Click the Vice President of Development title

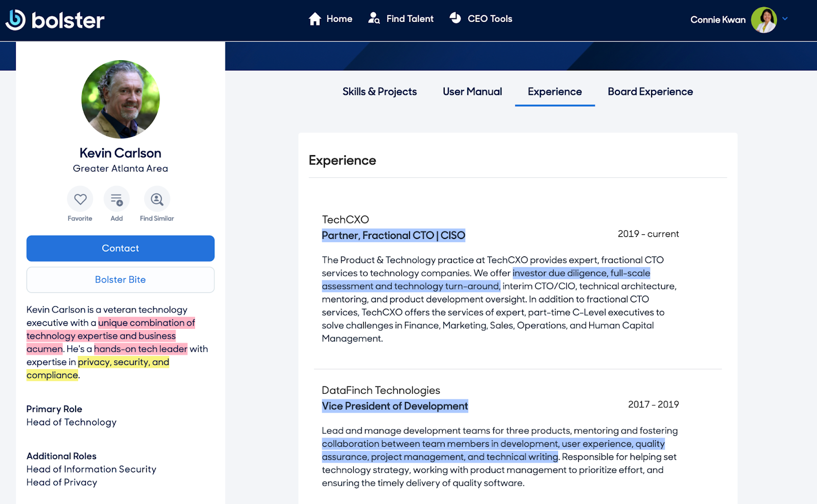point(395,406)
